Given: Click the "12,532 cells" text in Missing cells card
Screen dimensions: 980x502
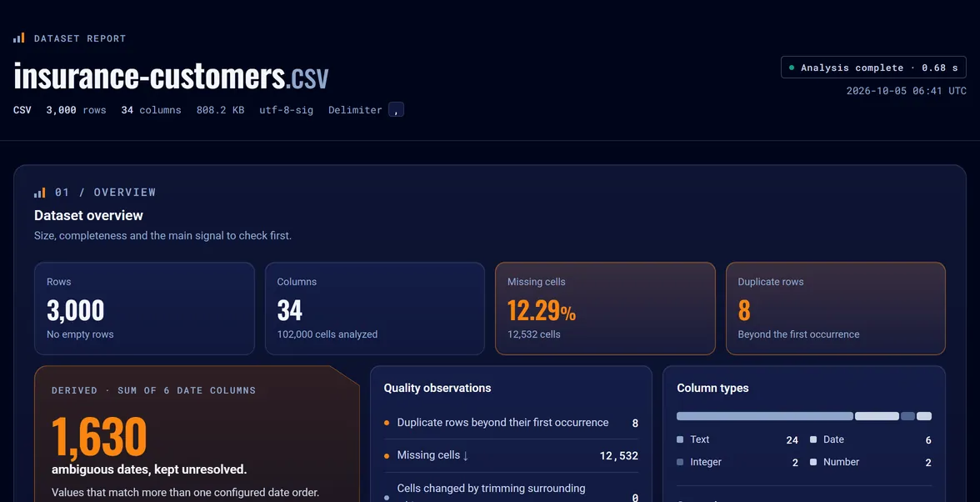Looking at the screenshot, I should (533, 334).
